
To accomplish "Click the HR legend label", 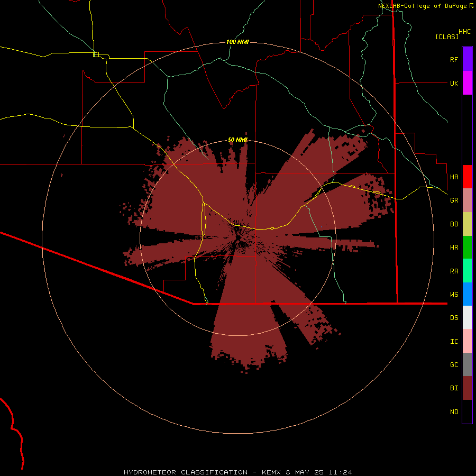I will pyautogui.click(x=454, y=248).
